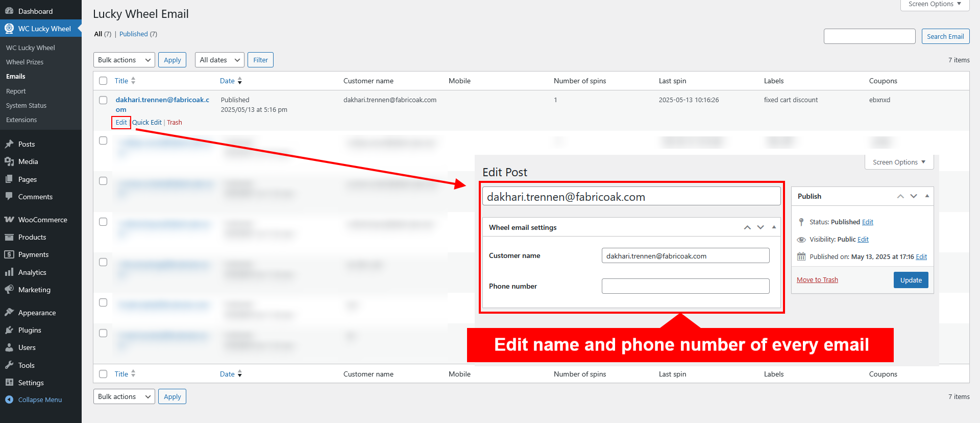Click the Users person icon

pyautogui.click(x=9, y=347)
